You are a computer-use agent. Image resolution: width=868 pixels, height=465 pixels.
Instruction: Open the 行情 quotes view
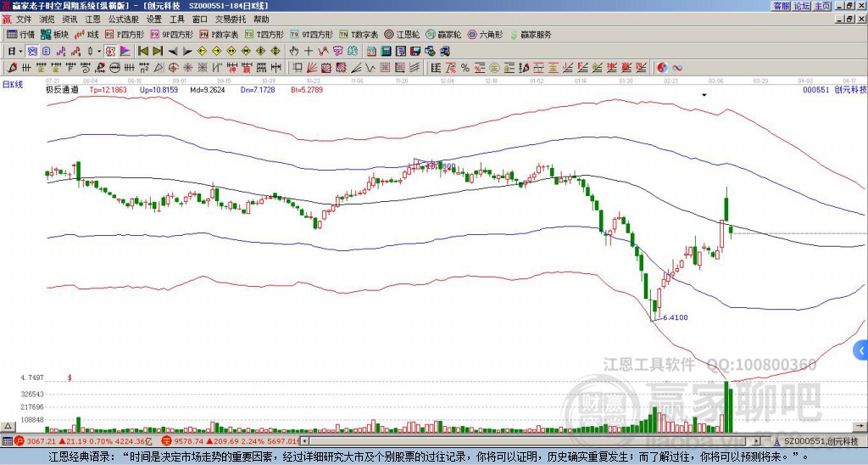21,34
